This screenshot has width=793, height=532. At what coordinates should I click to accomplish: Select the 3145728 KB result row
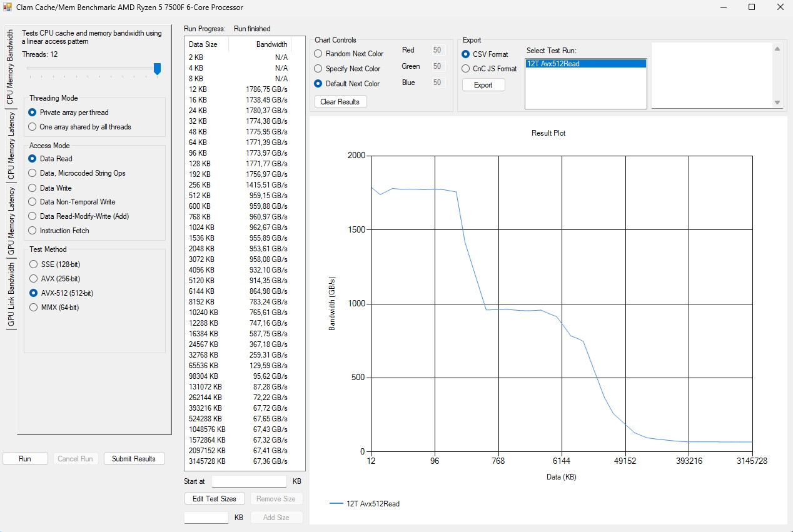[x=238, y=461]
